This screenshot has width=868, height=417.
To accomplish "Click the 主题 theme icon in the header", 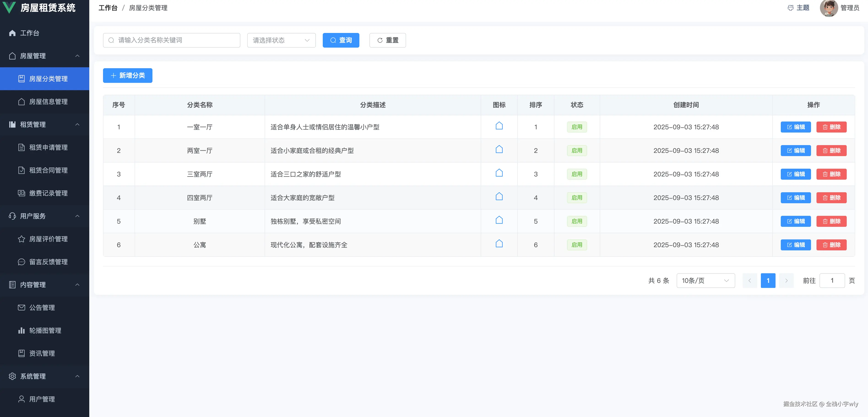I will [x=790, y=8].
